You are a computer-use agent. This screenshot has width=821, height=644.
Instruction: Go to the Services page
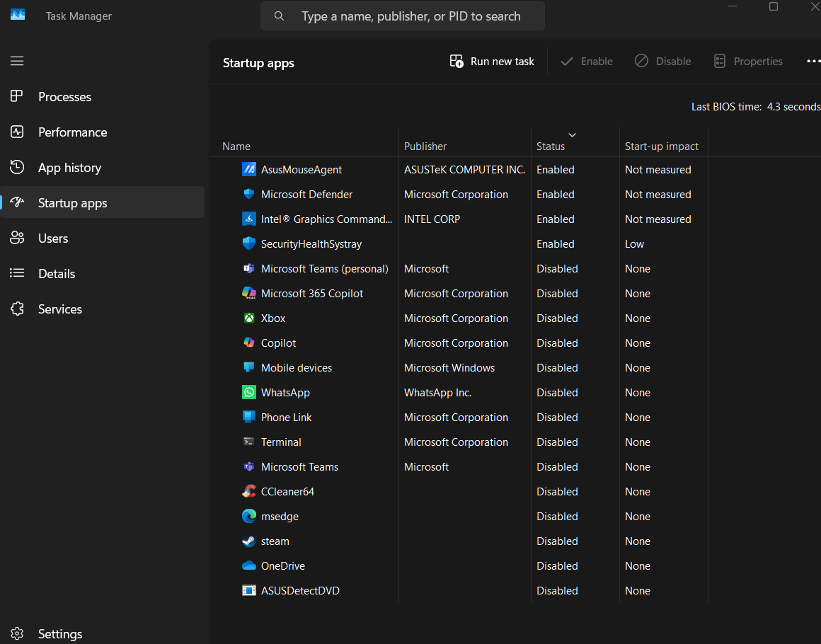point(60,309)
